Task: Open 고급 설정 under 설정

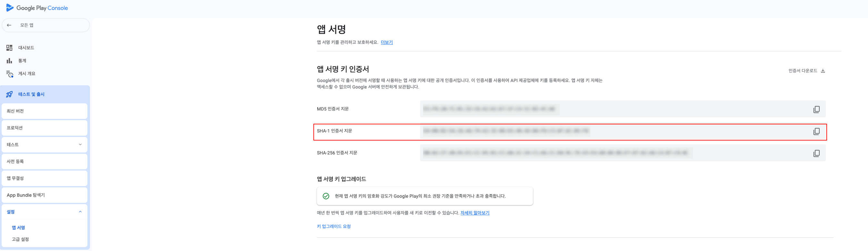Action: (20, 239)
